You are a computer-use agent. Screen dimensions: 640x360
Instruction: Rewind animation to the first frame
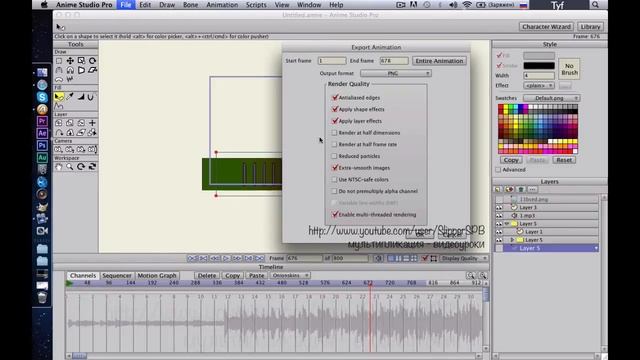pos(192,258)
